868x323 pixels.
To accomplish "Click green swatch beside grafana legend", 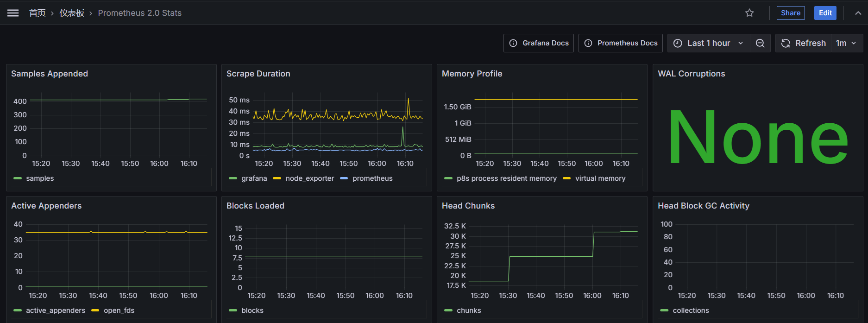I will [233, 178].
